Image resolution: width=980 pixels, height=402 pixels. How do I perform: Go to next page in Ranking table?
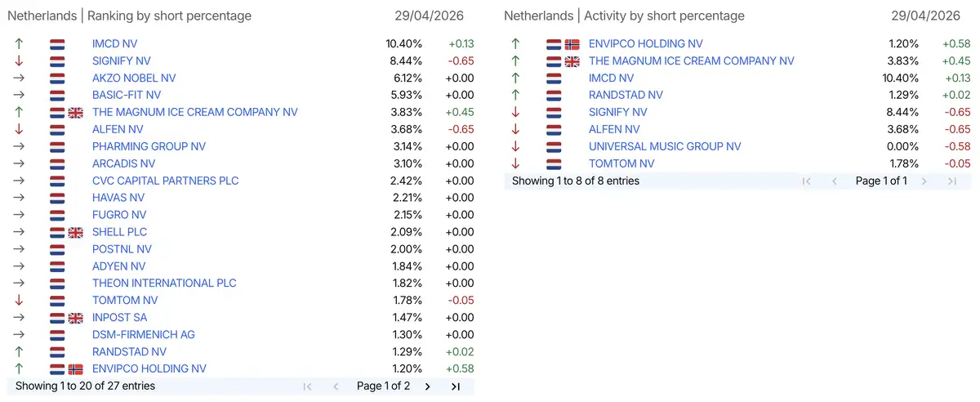pyautogui.click(x=427, y=386)
